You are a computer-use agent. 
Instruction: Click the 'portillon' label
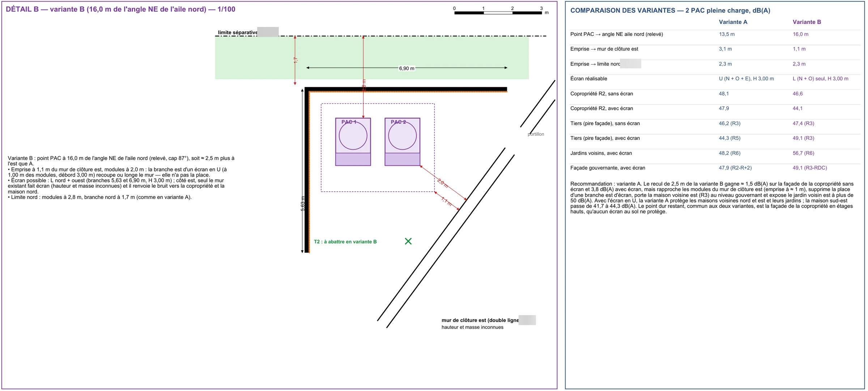click(536, 134)
